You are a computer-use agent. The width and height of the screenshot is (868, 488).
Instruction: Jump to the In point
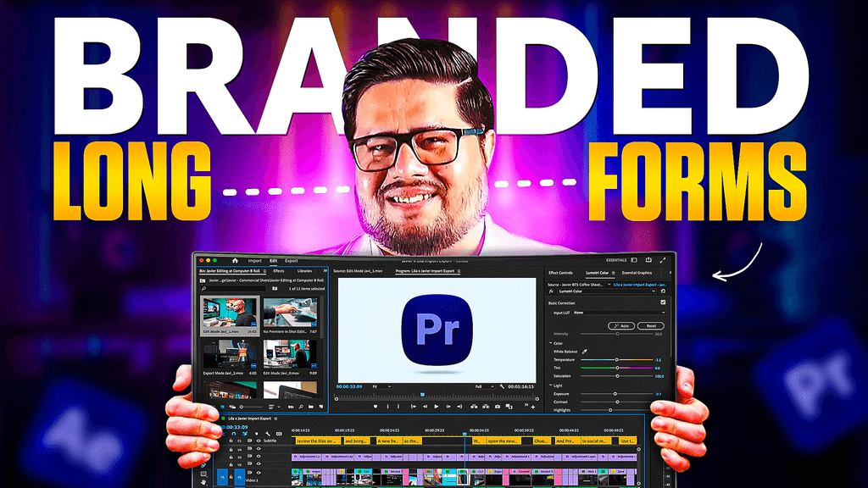coord(413,407)
